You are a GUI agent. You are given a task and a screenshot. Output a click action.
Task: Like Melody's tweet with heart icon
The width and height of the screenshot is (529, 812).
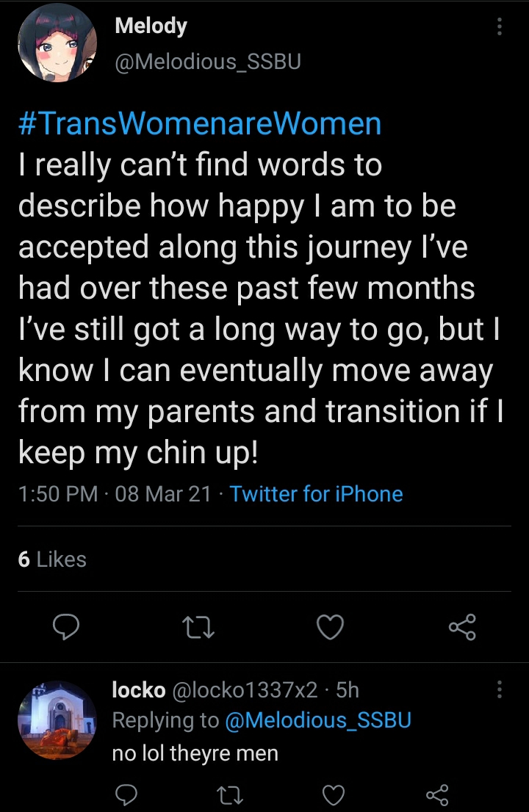pyautogui.click(x=331, y=627)
